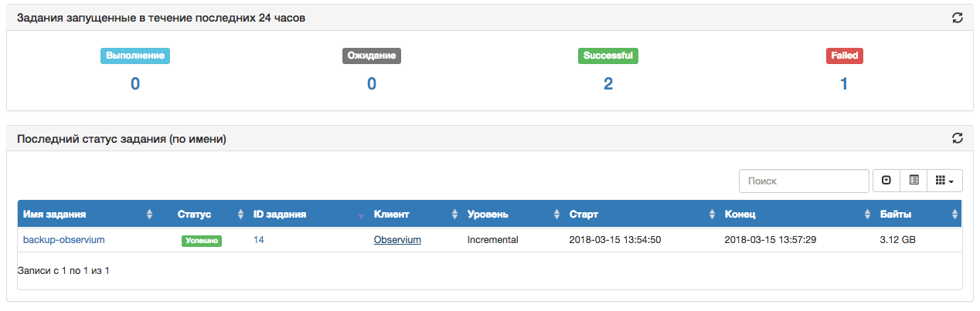980x311 pixels.
Task: Click the Successful jobs count
Action: pos(608,83)
